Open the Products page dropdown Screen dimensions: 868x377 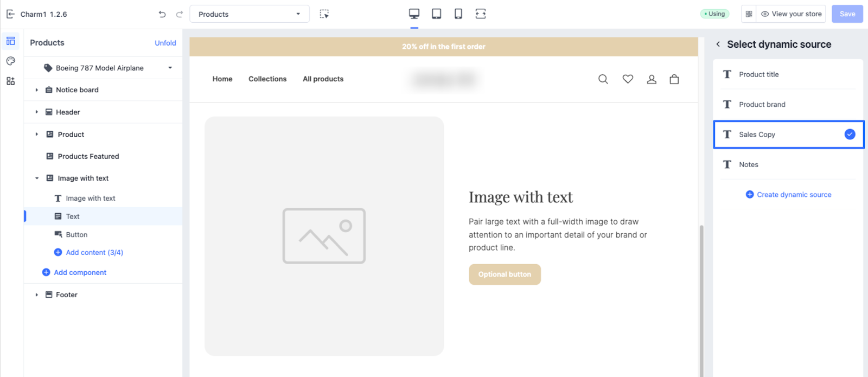point(249,14)
